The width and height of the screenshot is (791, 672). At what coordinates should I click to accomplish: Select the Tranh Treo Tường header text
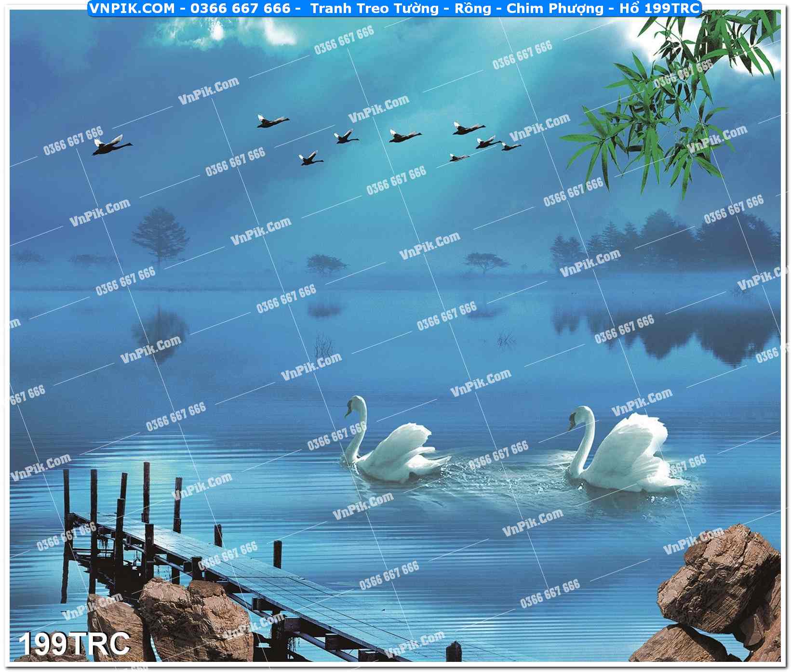click(x=374, y=8)
